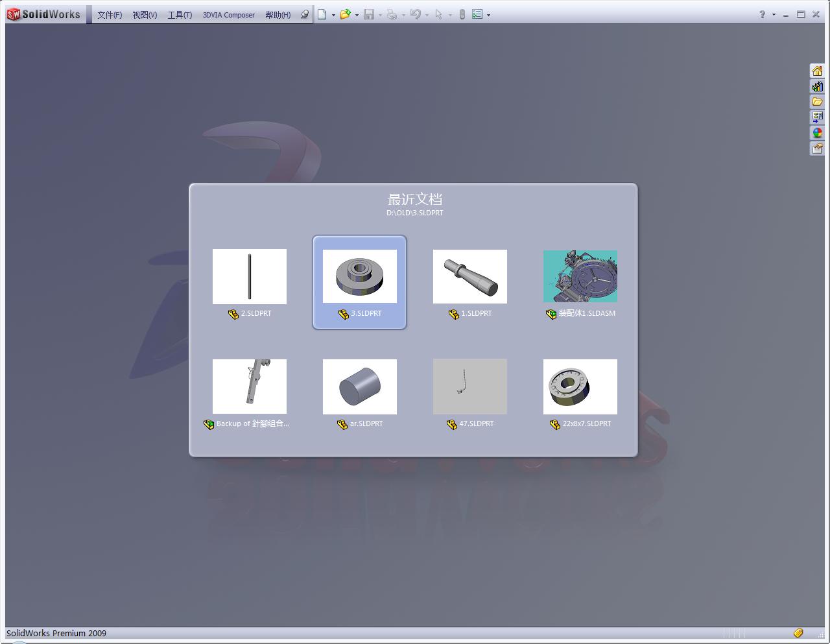Click the part icon beside 22x8x7.SLDPRT
Image resolution: width=830 pixels, height=644 pixels.
point(555,424)
